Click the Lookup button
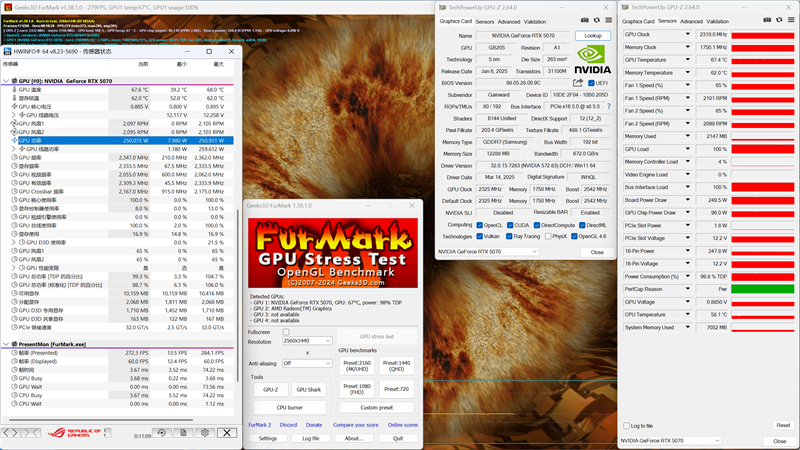Viewport: 800px width, 450px height. [593, 36]
